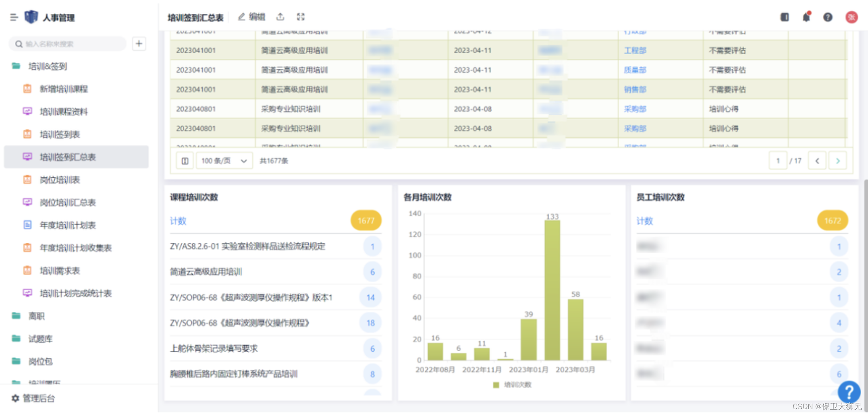Image resolution: width=868 pixels, height=414 pixels.
Task: Click 不需要评估 in the 销售部 row
Action: pos(727,89)
